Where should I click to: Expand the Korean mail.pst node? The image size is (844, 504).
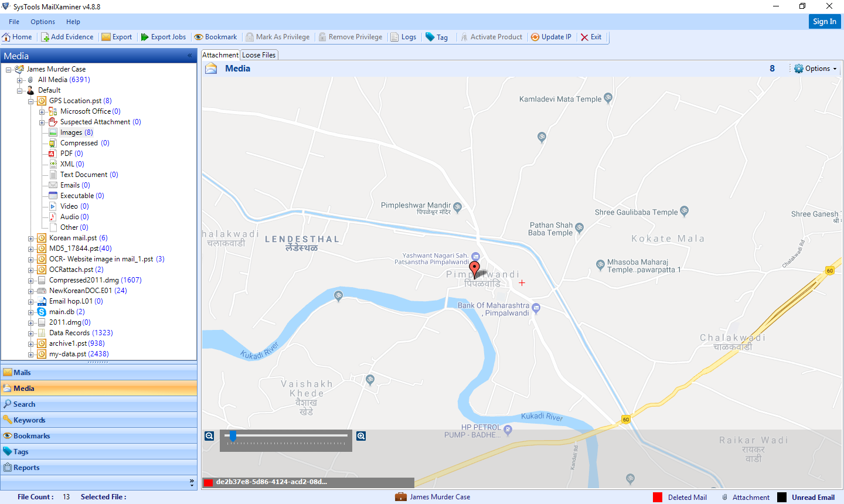31,238
